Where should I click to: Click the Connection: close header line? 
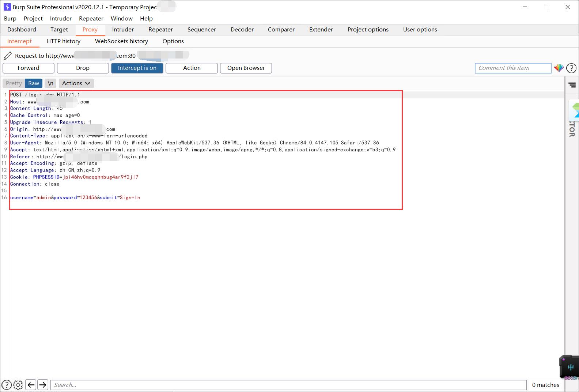tap(35, 184)
